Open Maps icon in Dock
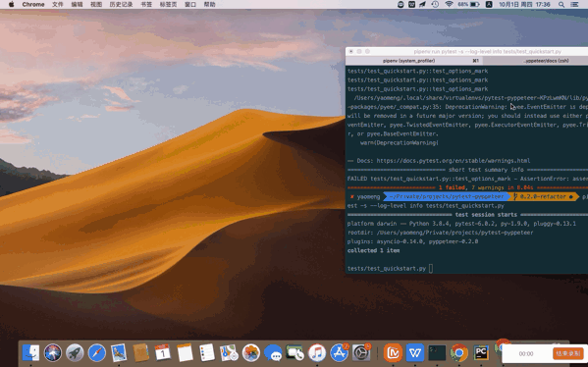This screenshot has width=588, height=367. (x=229, y=352)
